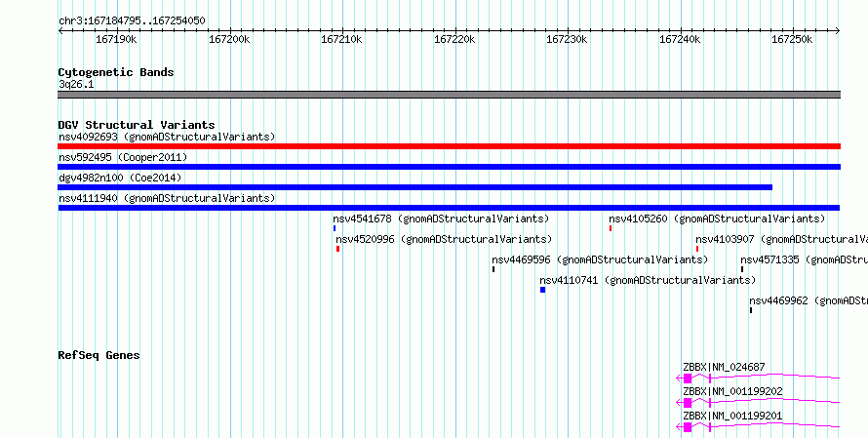Click the ZBBX NM_001199201 exon block
This screenshot has height=438, width=868.
pos(688,427)
